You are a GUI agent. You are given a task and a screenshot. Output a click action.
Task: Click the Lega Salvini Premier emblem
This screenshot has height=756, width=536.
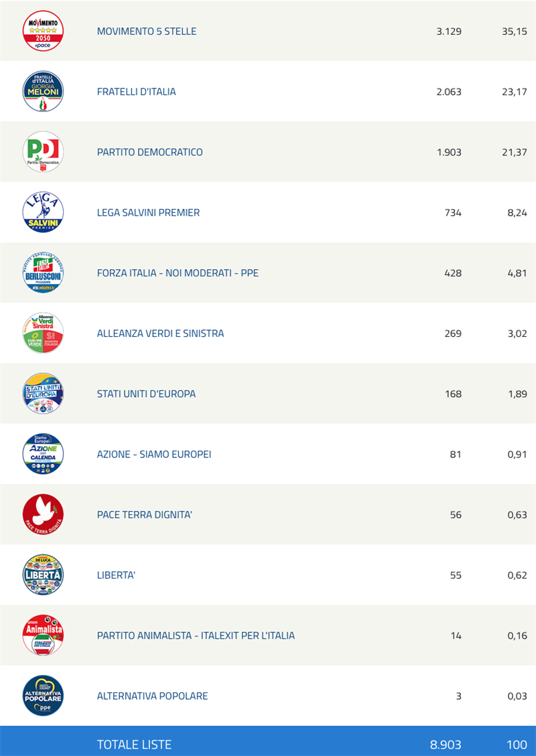pyautogui.click(x=43, y=212)
